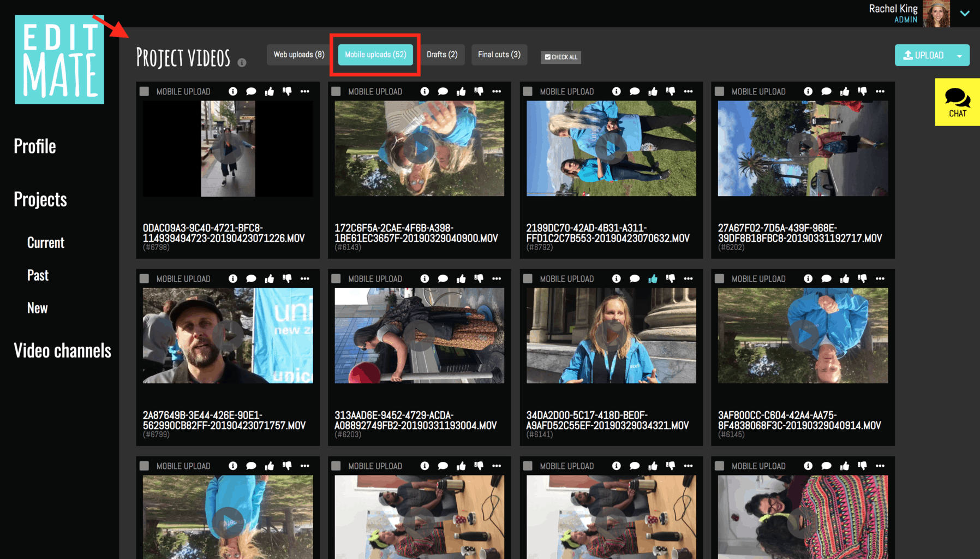Open info for video #6799
This screenshot has width=980, height=559.
pos(233,278)
